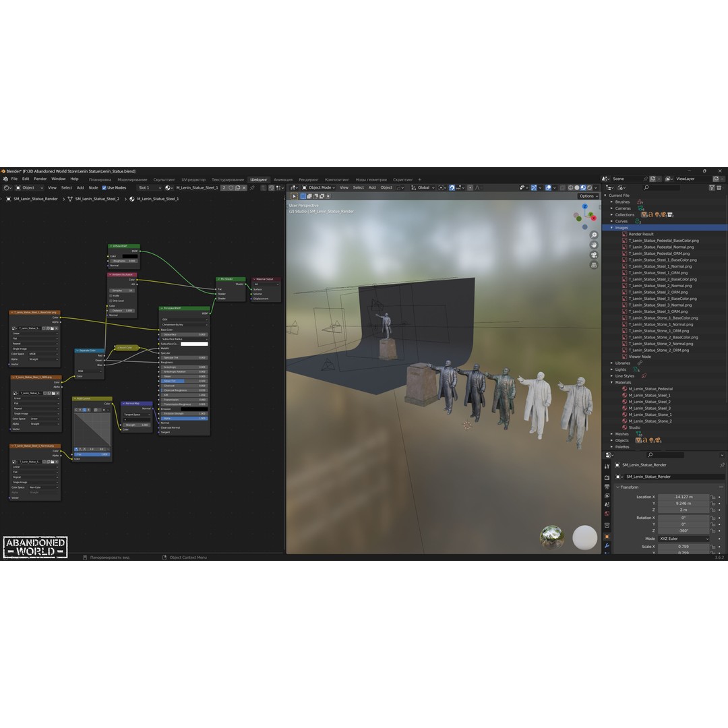This screenshot has width=728, height=728.
Task: Open the Global transform orientation dropdown
Action: coord(423,188)
